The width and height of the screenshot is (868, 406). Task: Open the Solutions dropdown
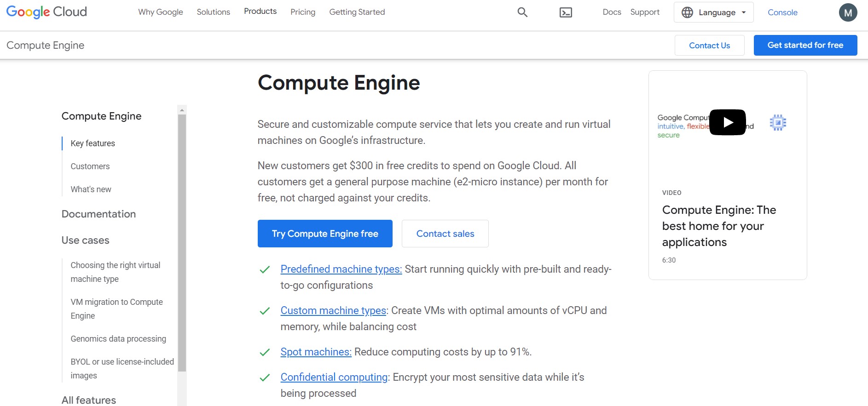(213, 12)
